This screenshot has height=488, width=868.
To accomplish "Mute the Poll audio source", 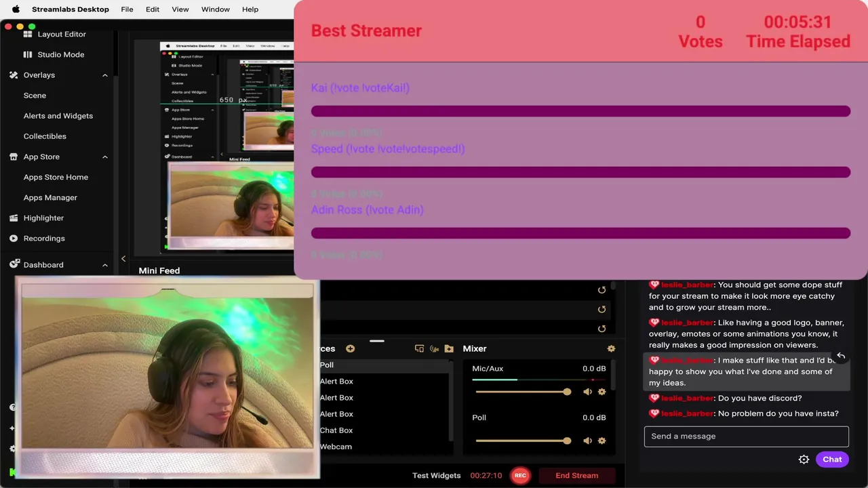I will [x=587, y=441].
